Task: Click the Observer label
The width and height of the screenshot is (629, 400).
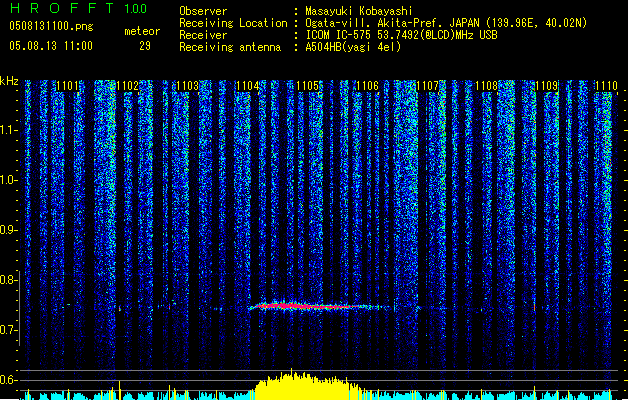Action: (203, 11)
